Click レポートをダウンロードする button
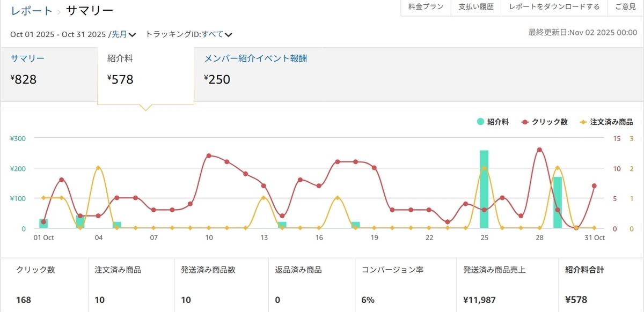The width and height of the screenshot is (644, 312). [x=554, y=7]
